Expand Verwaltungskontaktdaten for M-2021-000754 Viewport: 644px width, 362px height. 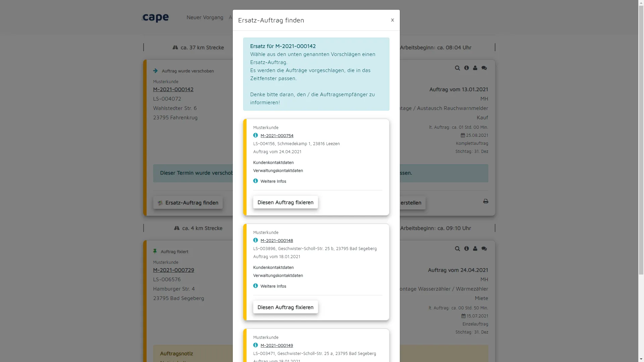(x=278, y=171)
